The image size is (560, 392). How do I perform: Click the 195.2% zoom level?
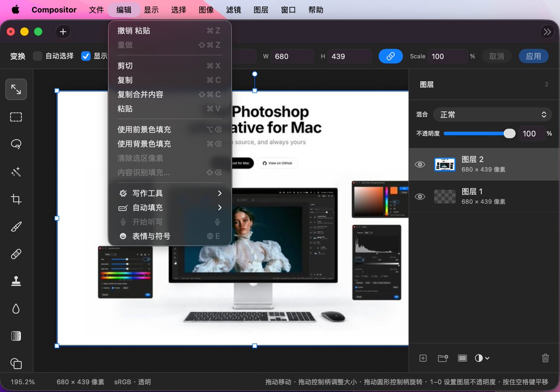23,382
